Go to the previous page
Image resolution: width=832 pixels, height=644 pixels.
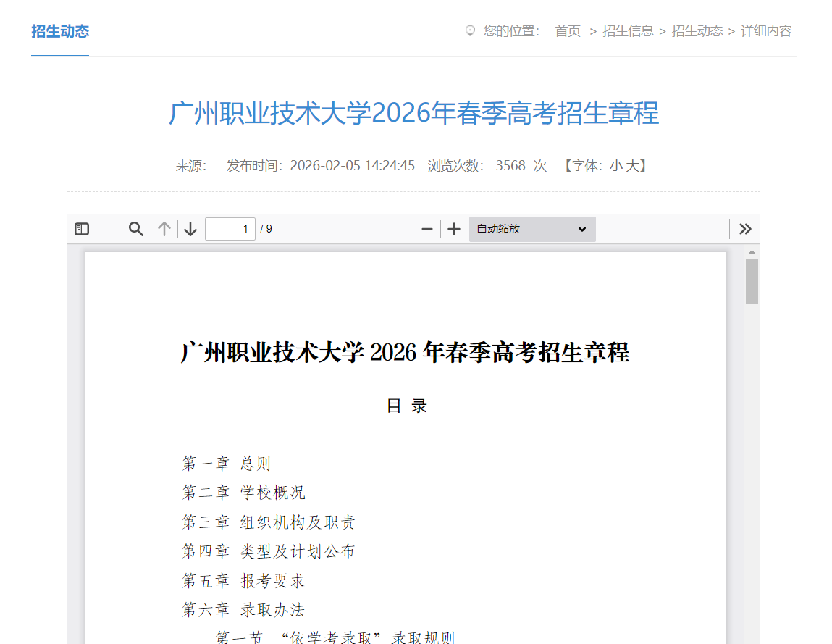(x=164, y=228)
